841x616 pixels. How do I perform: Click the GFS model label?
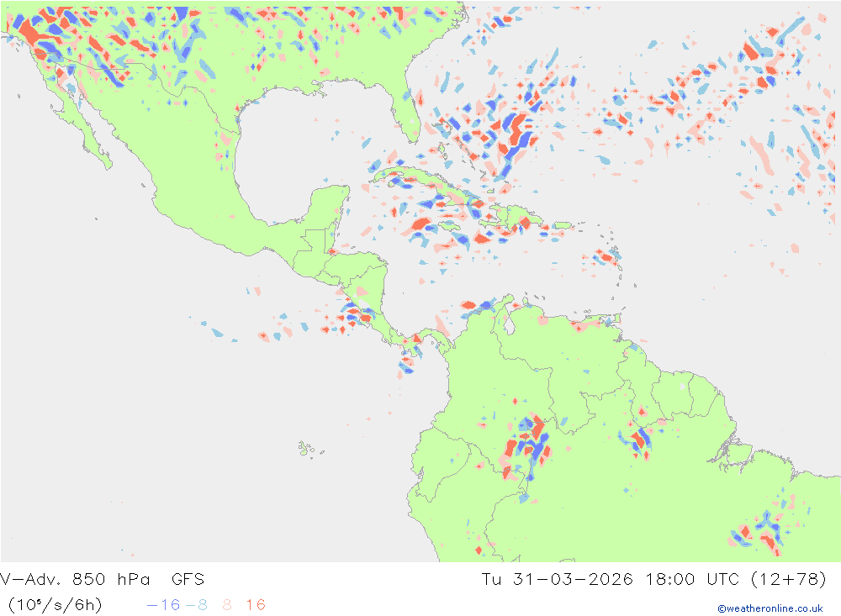click(x=188, y=580)
